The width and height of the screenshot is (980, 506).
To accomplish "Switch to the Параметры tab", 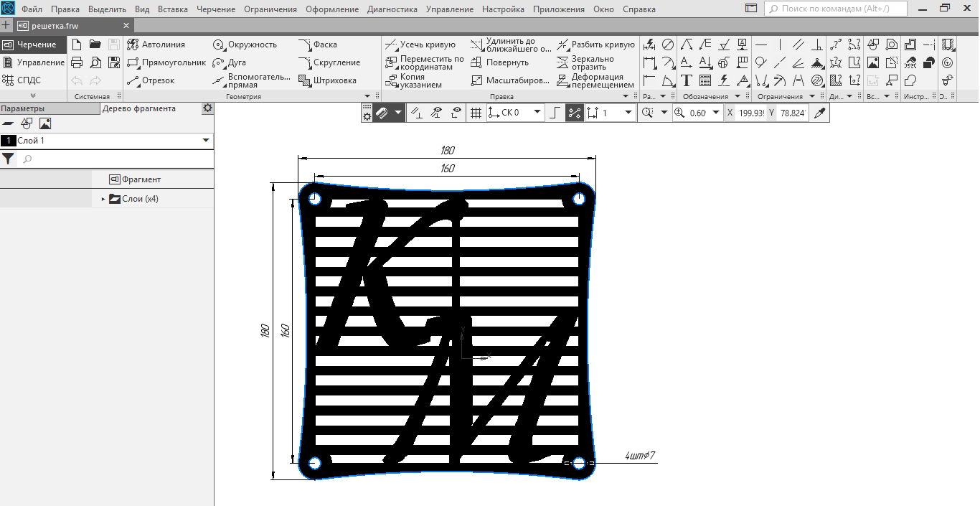I will click(23, 108).
